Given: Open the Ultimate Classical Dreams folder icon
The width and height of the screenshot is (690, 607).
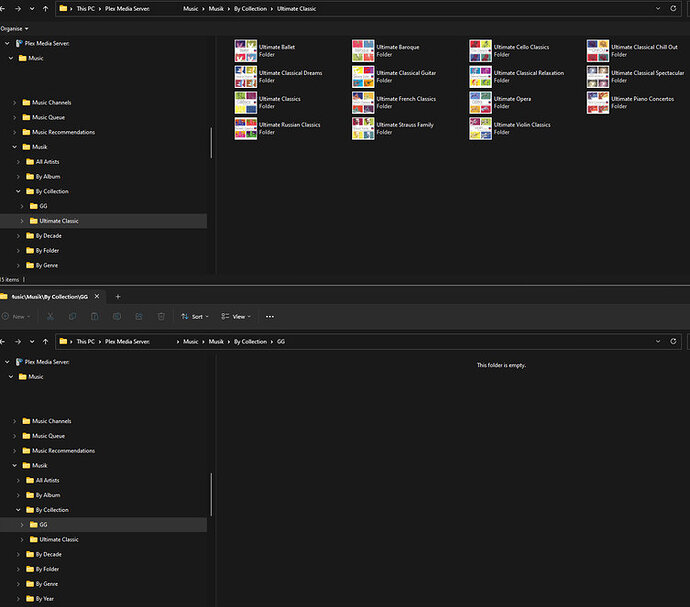Looking at the screenshot, I should click(x=246, y=77).
